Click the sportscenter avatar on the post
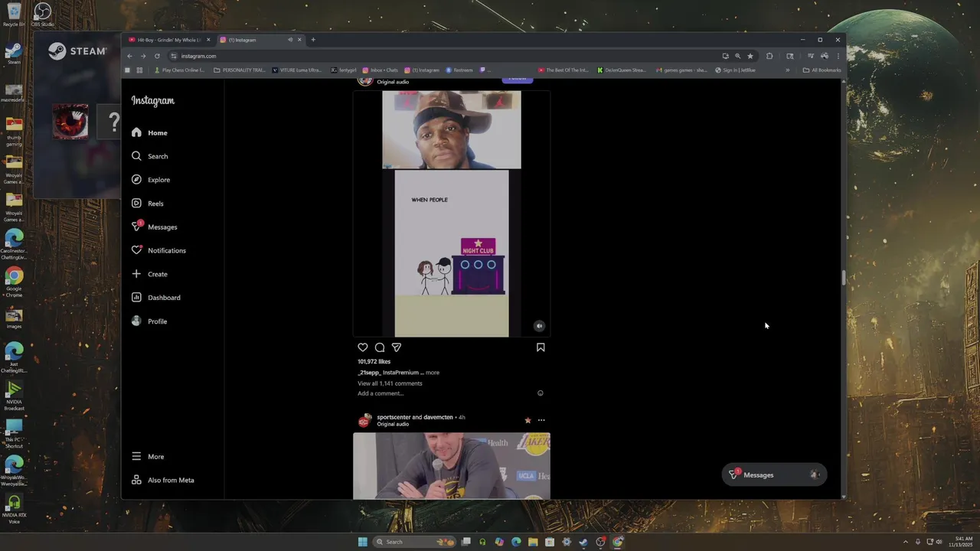980x551 pixels. click(364, 421)
